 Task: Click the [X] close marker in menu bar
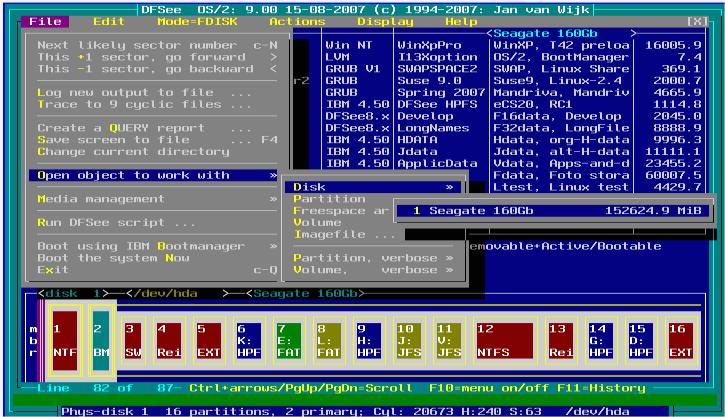click(697, 21)
